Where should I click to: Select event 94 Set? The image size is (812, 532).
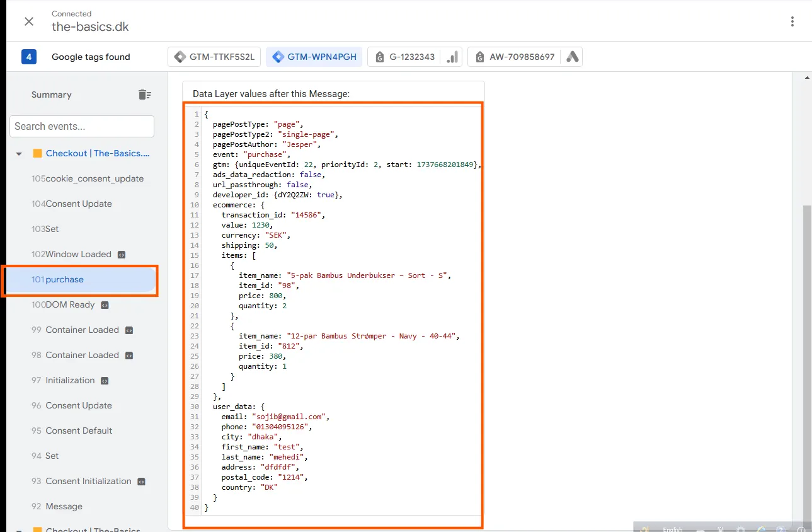pos(45,456)
